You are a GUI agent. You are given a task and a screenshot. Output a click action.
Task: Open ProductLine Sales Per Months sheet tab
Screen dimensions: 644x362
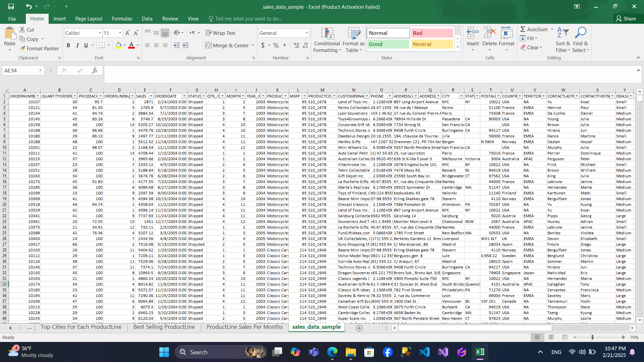coord(245,327)
